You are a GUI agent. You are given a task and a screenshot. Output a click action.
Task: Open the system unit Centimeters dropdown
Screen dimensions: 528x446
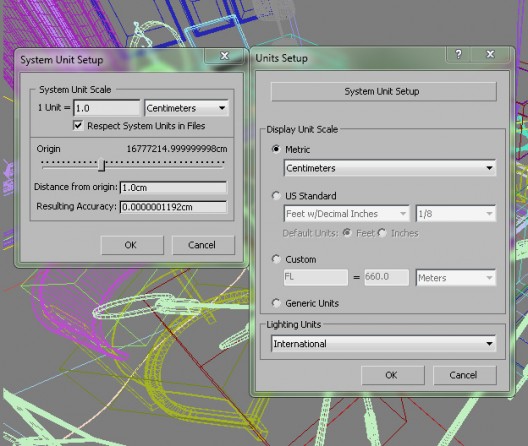186,108
